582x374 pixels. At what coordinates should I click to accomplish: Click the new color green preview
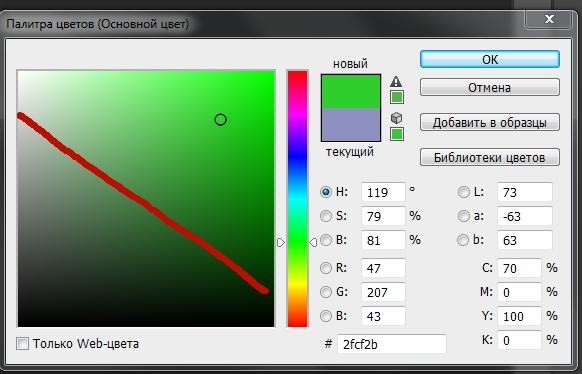(x=351, y=92)
